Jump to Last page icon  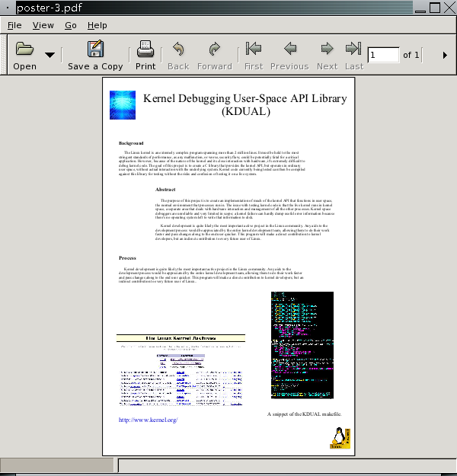point(353,49)
